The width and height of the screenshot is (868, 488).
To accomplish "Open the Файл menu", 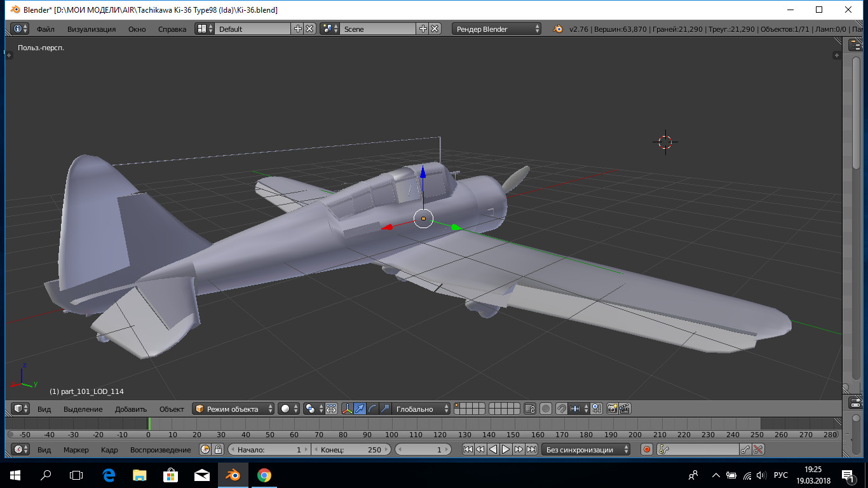I will (x=45, y=29).
